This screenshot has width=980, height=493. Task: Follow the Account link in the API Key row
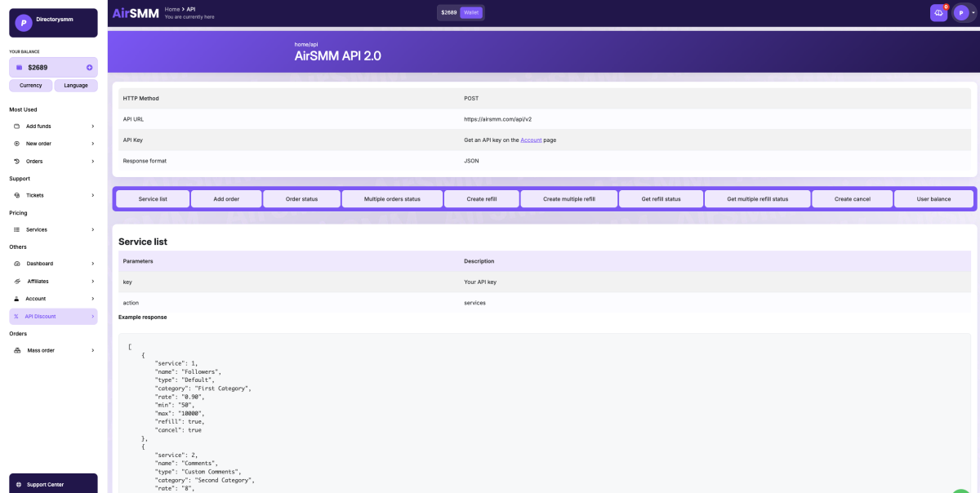531,140
